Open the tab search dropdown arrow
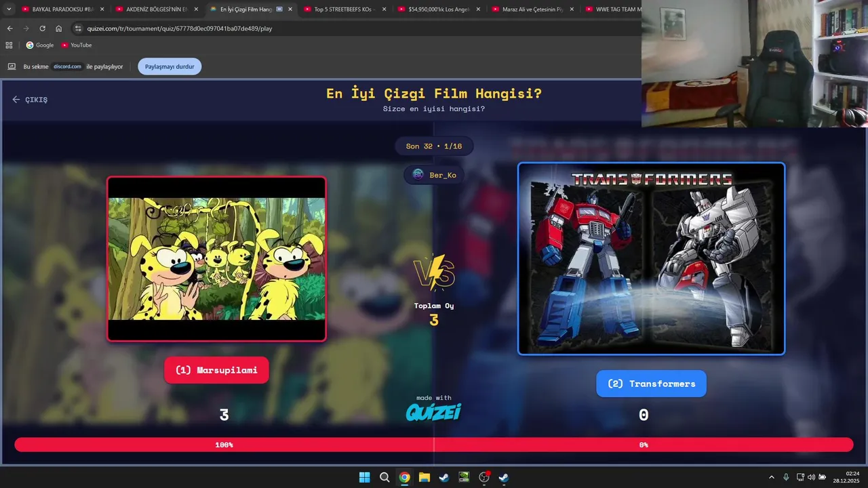868x488 pixels. point(9,9)
